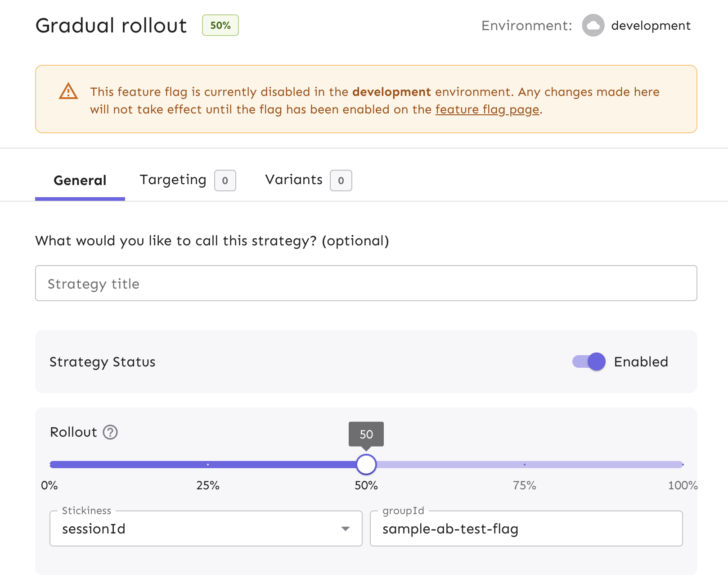Click the rollout slider handle at 50
This screenshot has height=587, width=728.
366,465
